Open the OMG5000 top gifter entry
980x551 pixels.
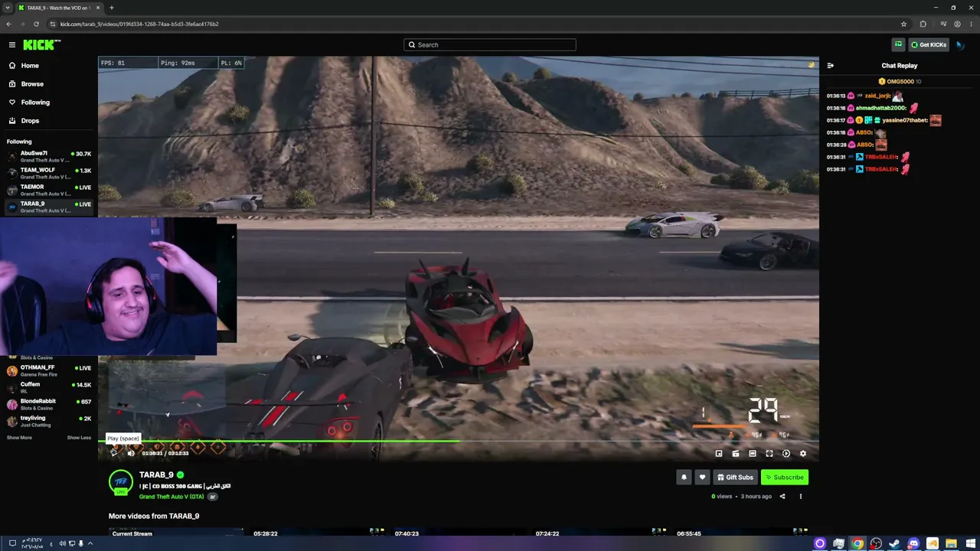point(900,81)
